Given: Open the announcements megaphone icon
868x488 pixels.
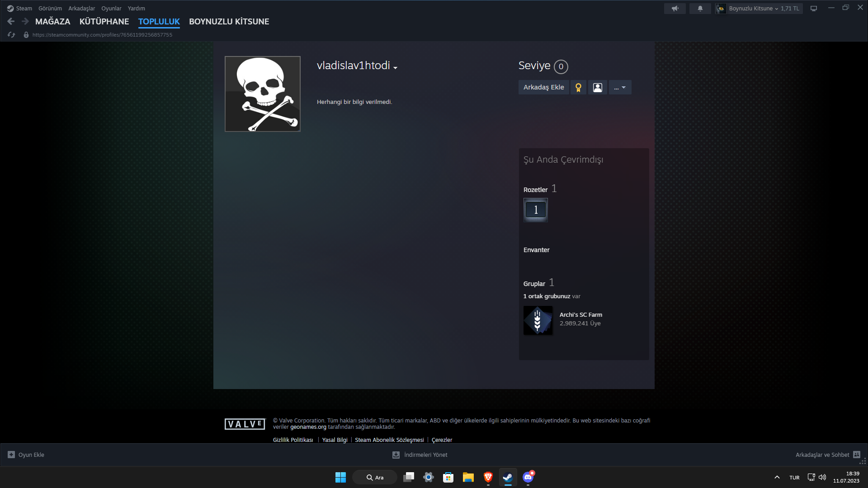Looking at the screenshot, I should (675, 9).
